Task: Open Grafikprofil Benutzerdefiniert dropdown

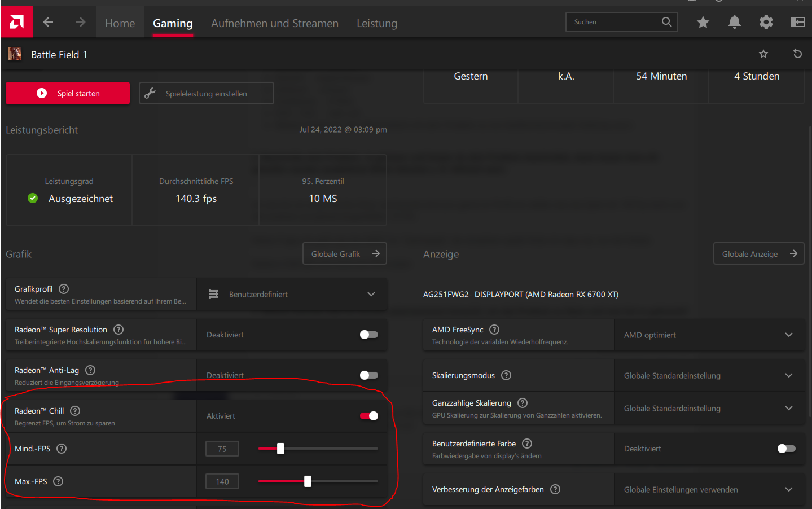Action: click(292, 294)
